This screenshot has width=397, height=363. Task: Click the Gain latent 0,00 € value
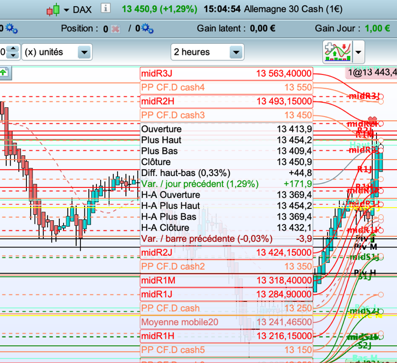pos(263,29)
